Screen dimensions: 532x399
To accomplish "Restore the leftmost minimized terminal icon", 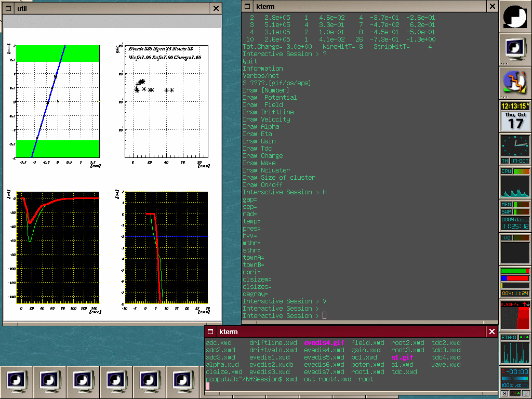I will point(17,382).
